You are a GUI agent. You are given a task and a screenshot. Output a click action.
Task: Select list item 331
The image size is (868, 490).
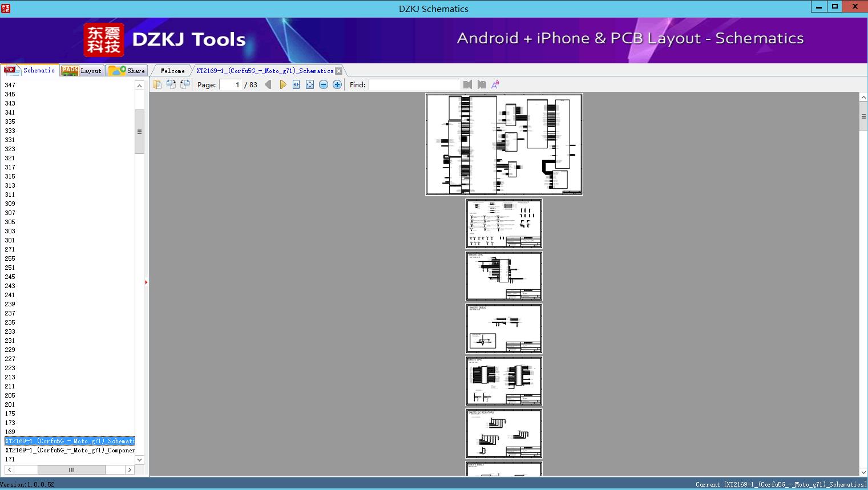10,140
